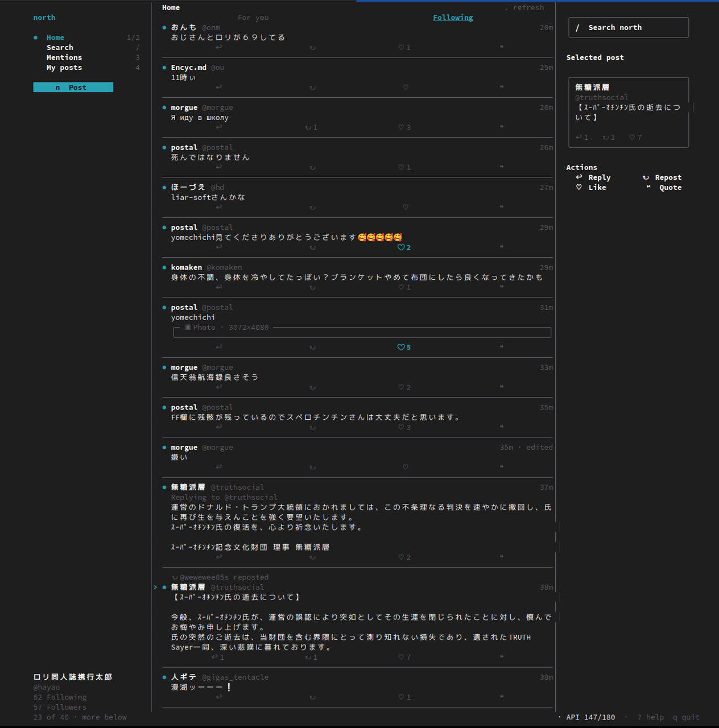The image size is (719, 728).
Task: Click the north app title
Action: pos(44,18)
